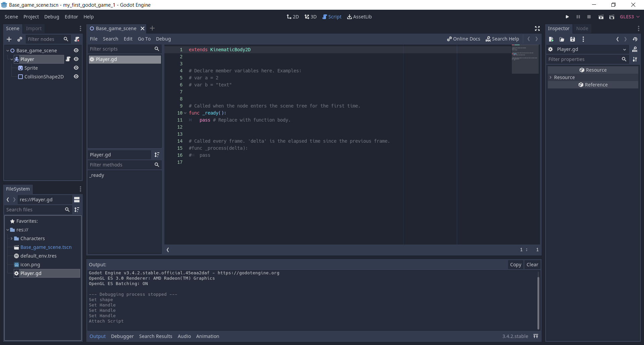Copy the output log
Viewport: 644px width, 345px height.
tap(516, 265)
